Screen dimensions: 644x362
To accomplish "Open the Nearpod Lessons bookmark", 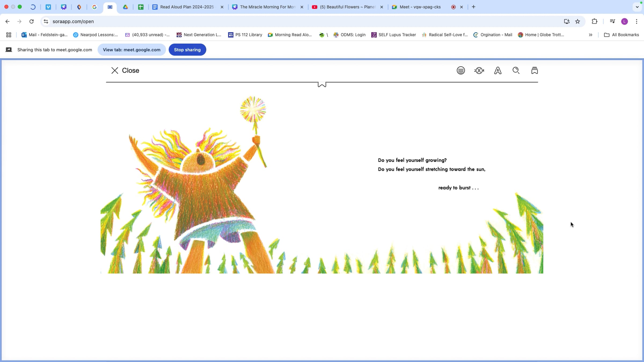I will click(96, 35).
